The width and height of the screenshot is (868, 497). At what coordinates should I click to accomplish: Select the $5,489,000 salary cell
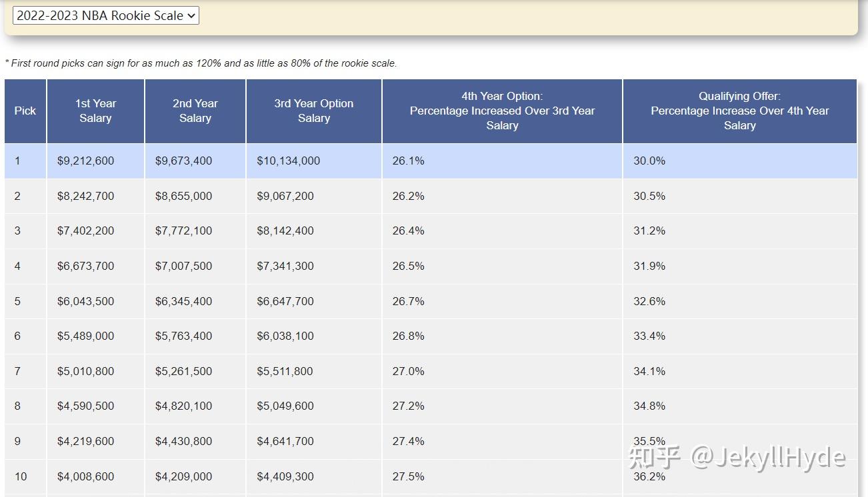coord(95,336)
